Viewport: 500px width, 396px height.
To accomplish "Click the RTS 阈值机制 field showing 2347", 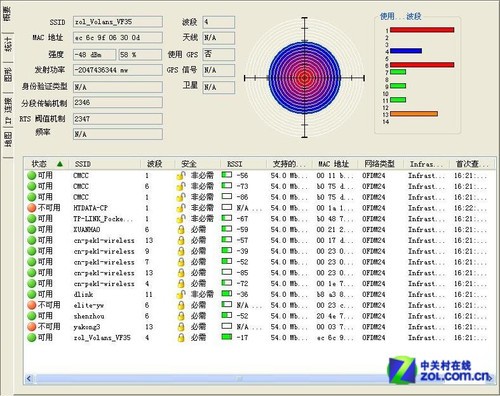I will tap(118, 119).
